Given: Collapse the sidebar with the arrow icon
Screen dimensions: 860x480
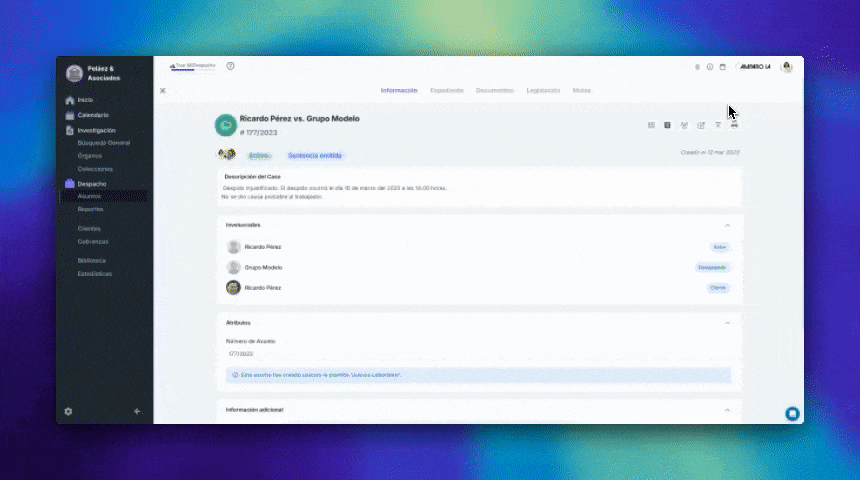Looking at the screenshot, I should click(x=137, y=411).
